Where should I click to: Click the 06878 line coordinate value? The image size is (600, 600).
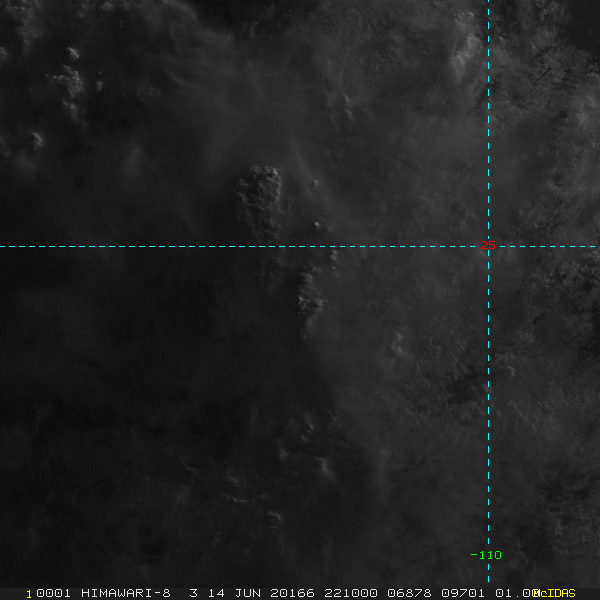409,593
